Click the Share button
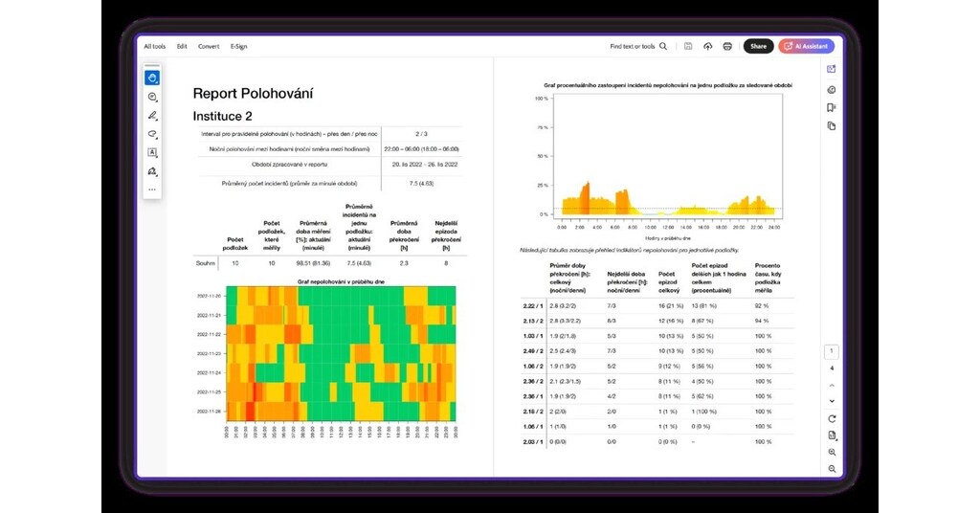The image size is (980, 513). 758,46
